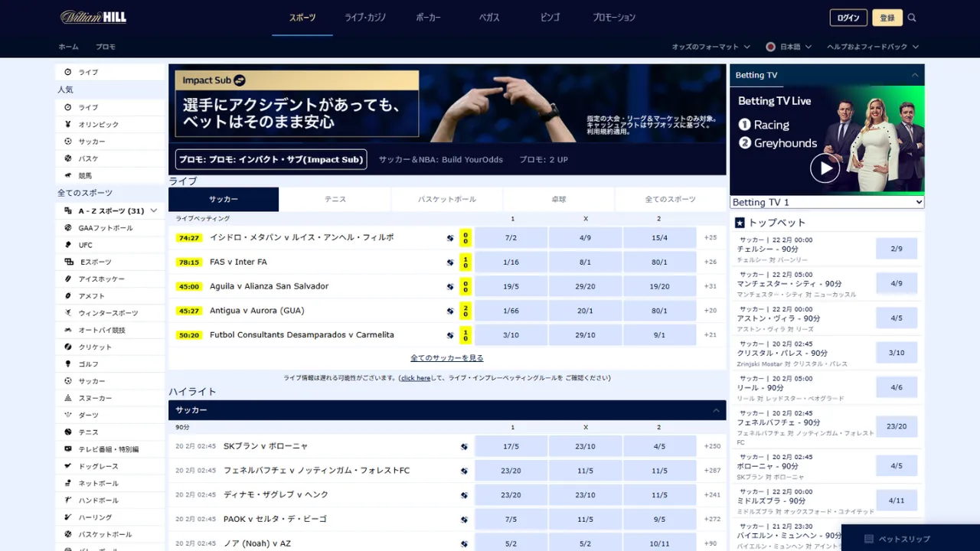Select the プロモ: 2 UP banner tab

(544, 159)
